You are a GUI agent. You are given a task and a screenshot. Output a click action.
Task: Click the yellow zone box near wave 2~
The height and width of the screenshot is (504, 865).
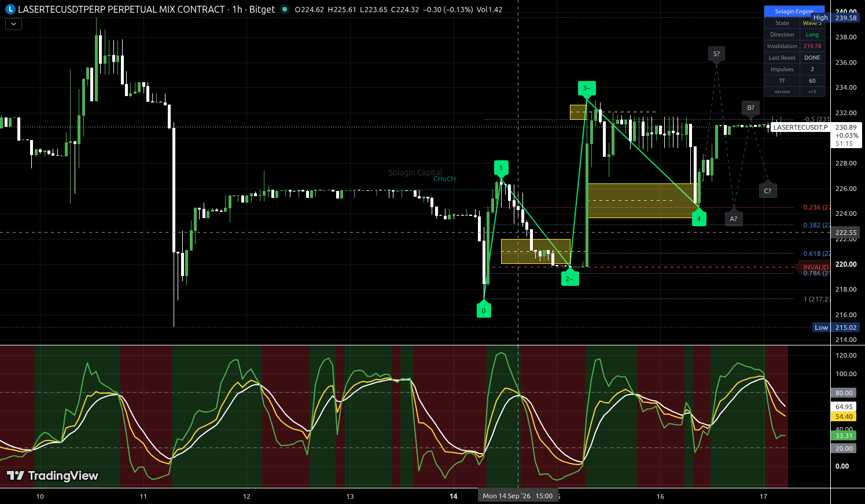(536, 252)
